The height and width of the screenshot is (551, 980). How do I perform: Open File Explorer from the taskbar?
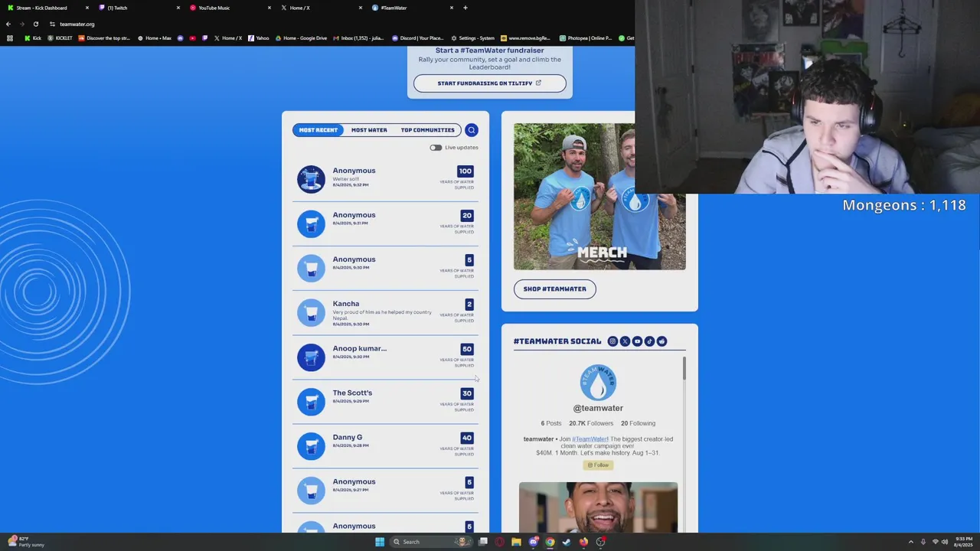pos(516,542)
